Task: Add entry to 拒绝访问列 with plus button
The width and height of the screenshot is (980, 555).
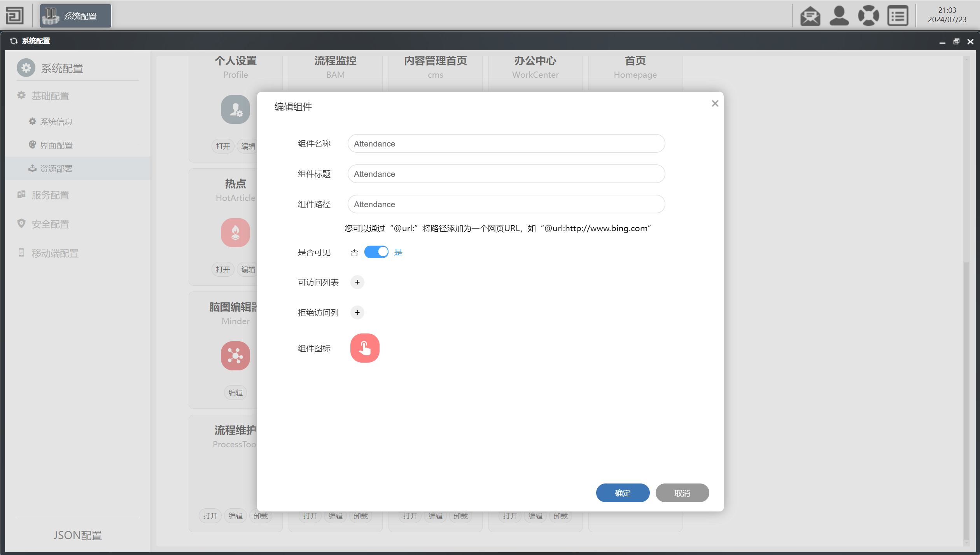Action: [x=357, y=312]
